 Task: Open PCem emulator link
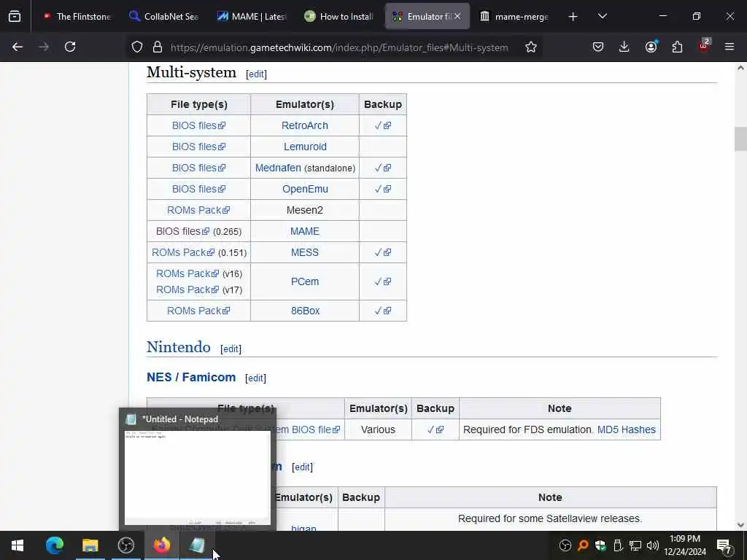pyautogui.click(x=305, y=281)
